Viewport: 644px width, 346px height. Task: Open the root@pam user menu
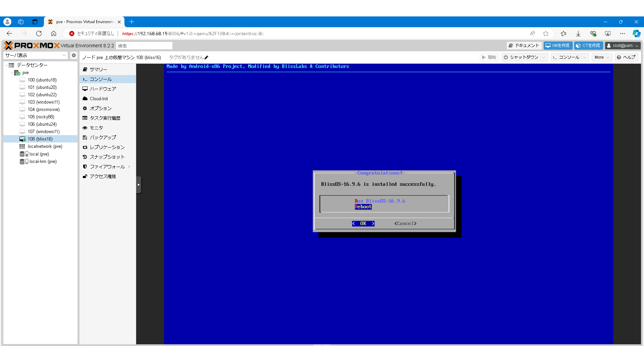[x=623, y=46]
